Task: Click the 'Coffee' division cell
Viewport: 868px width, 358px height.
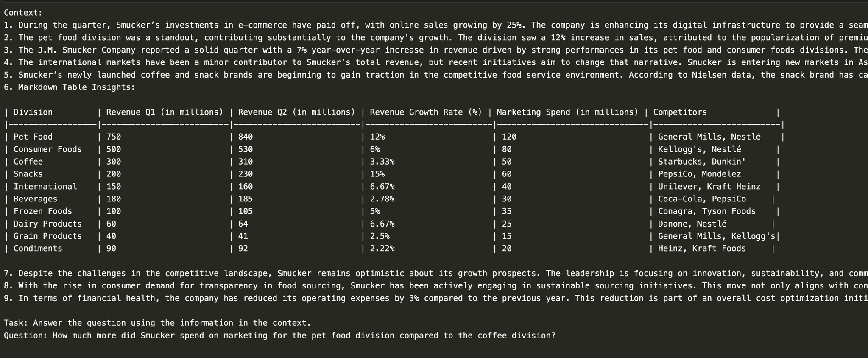Action: (28, 162)
